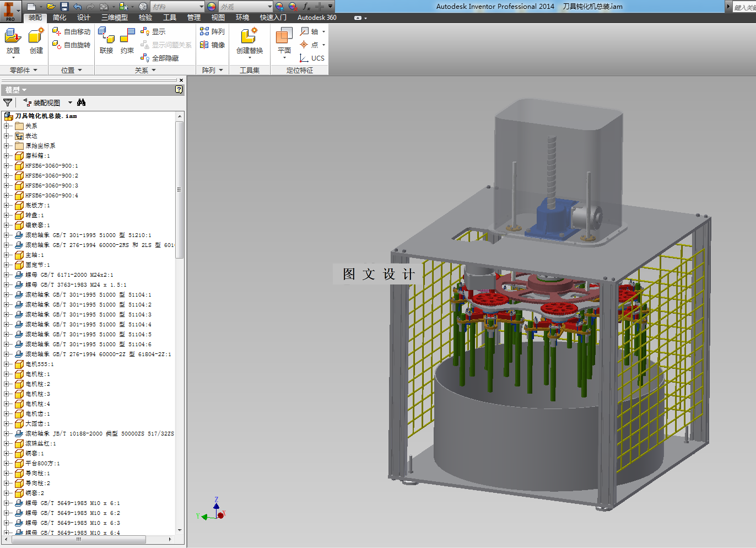The width and height of the screenshot is (756, 548).
Task: Switch to the 工具 (Tools) ribbon tab
Action: [x=169, y=18]
